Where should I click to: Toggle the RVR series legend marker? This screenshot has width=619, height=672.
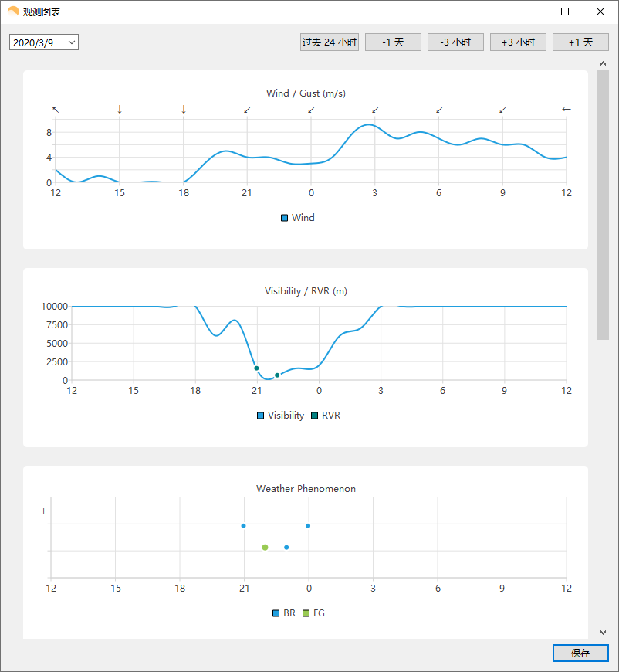click(x=314, y=416)
